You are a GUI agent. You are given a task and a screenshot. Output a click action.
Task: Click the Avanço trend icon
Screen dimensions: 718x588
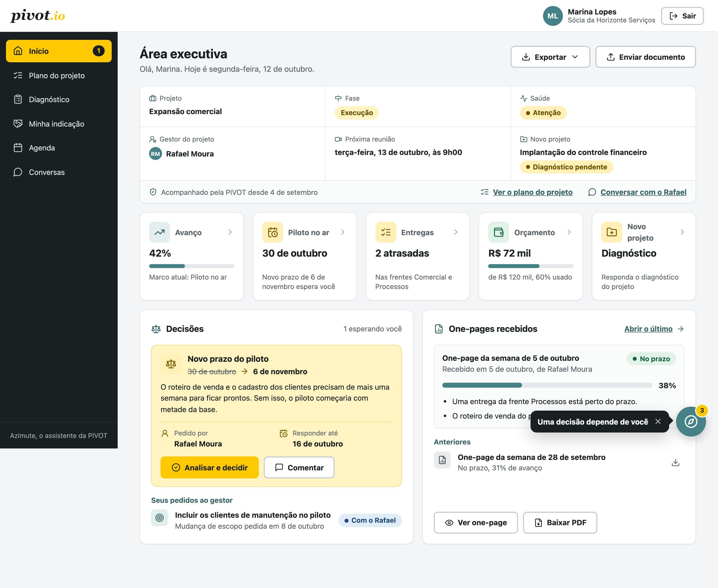pos(160,232)
